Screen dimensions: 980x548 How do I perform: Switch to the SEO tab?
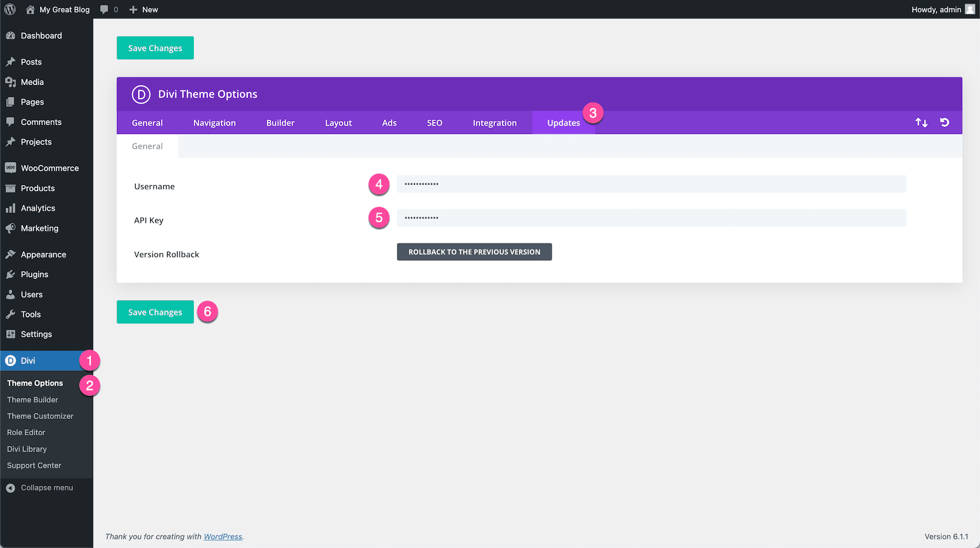pos(434,122)
